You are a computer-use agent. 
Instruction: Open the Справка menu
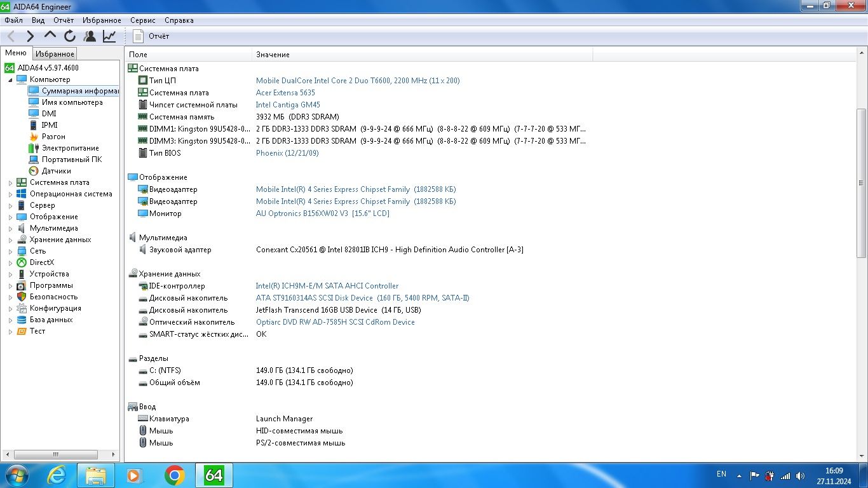pyautogui.click(x=179, y=20)
